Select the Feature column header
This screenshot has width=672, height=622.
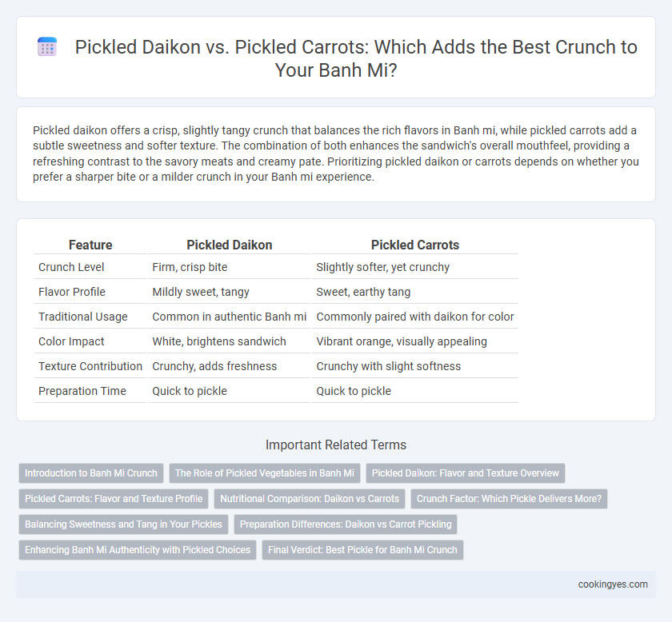coord(90,245)
